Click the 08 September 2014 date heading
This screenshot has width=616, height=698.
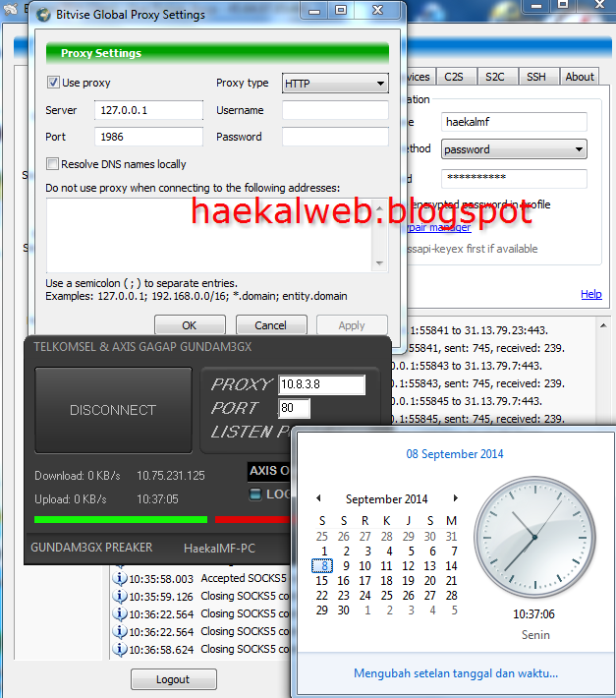455,454
